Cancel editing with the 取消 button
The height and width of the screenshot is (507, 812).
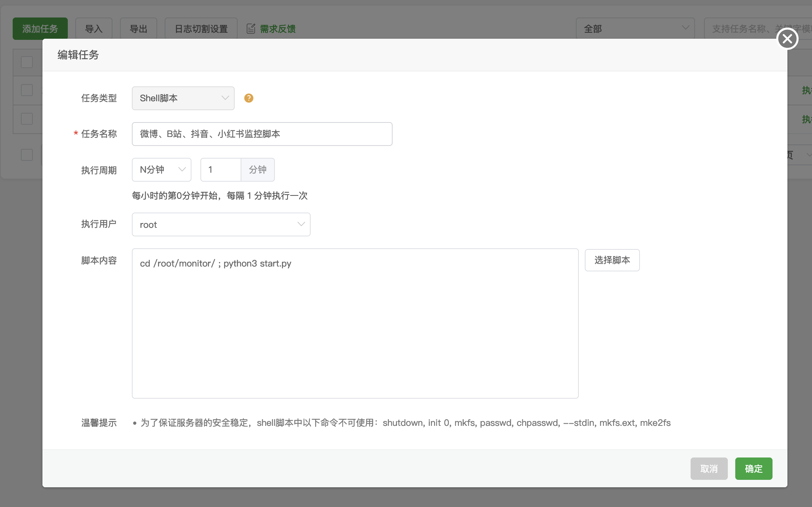[x=709, y=469]
